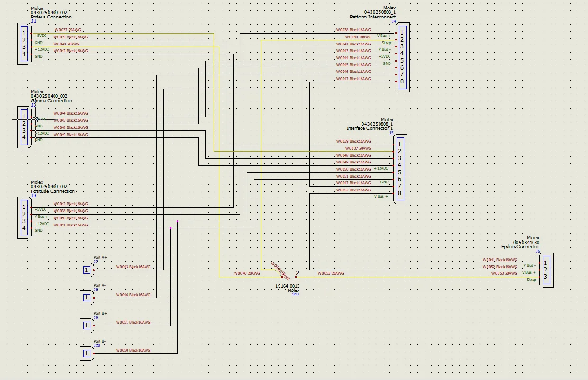The image size is (588, 380).
Task: Select the J3 Fortitude Connection connector symbol
Action: (24, 217)
